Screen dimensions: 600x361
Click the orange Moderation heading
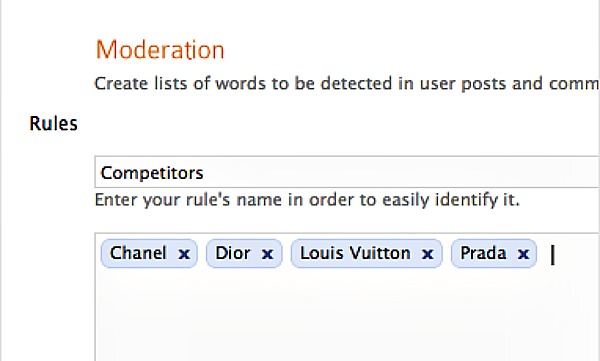[160, 50]
